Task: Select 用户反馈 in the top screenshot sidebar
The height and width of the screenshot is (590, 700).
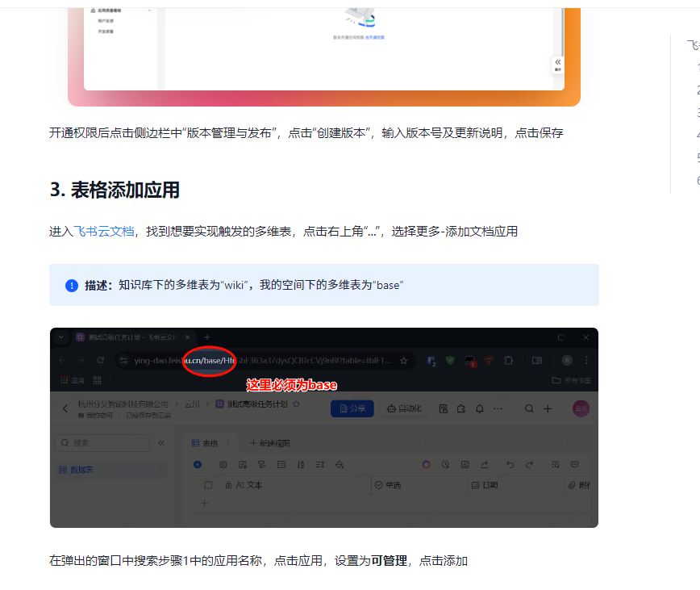Action: 106,21
